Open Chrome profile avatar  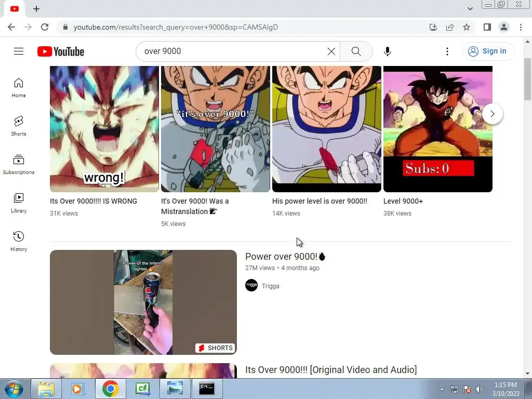(x=504, y=27)
